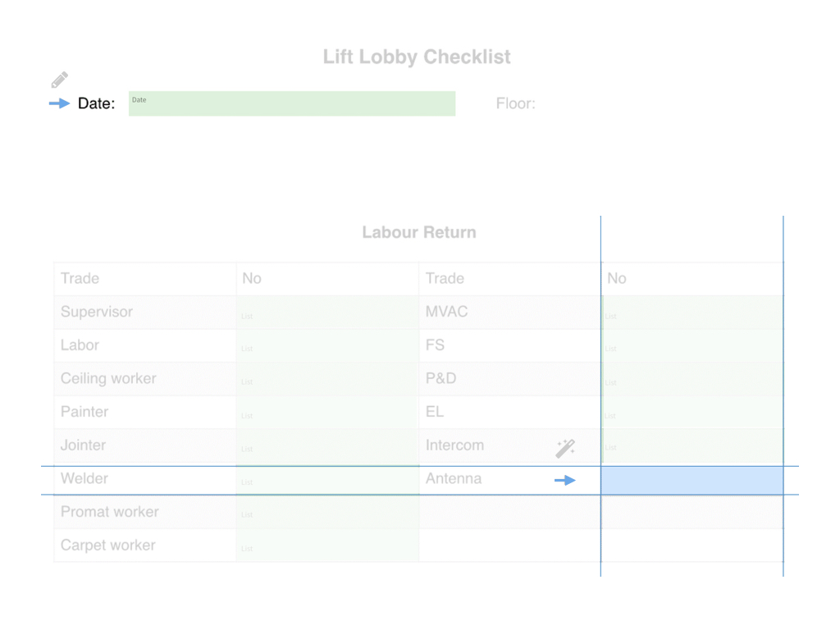
Task: Open the MVAC No list field
Action: pos(692,313)
